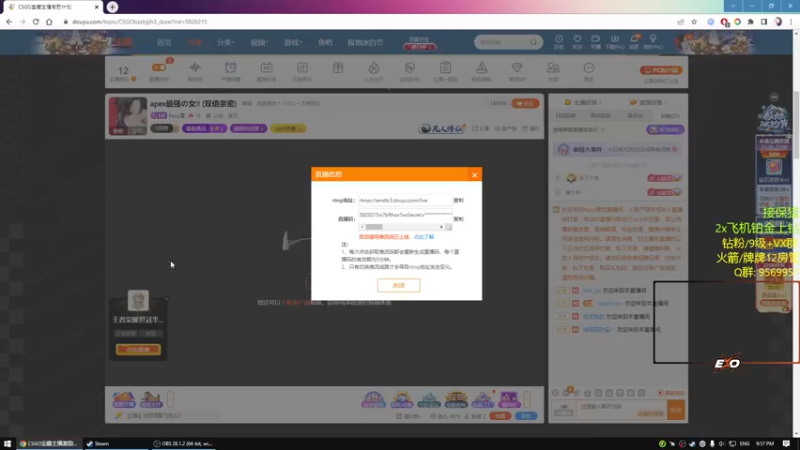Collapse the floating event sidebar with minus icon
This screenshot has height=450, width=800.
click(774, 97)
